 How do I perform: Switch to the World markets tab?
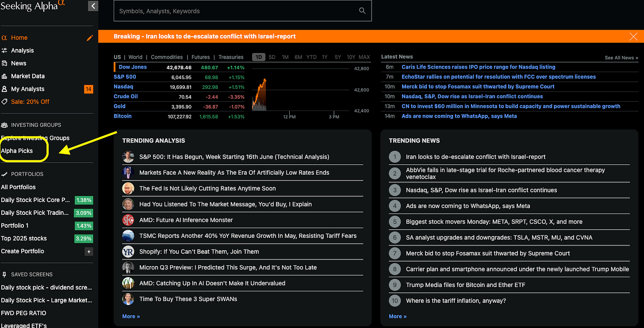[x=135, y=57]
